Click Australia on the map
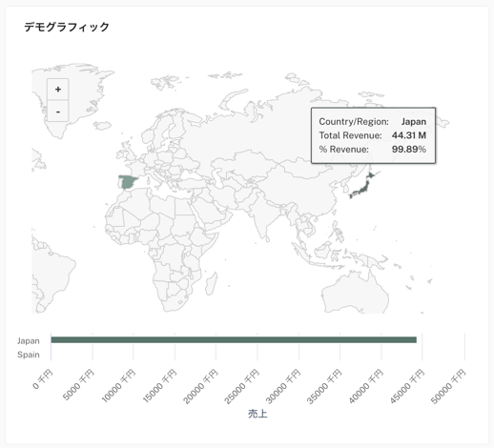This screenshot has height=448, width=494. pyautogui.click(x=355, y=293)
